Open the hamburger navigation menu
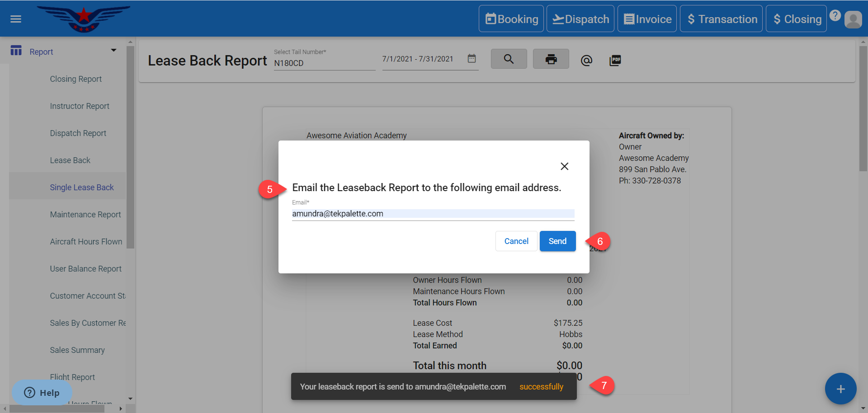 tap(16, 19)
